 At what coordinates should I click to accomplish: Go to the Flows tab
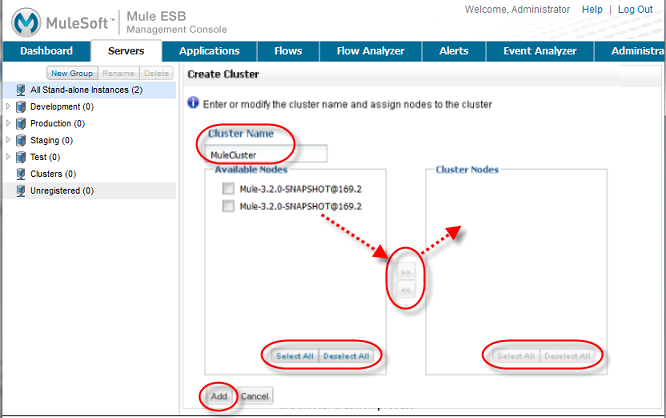click(x=288, y=51)
